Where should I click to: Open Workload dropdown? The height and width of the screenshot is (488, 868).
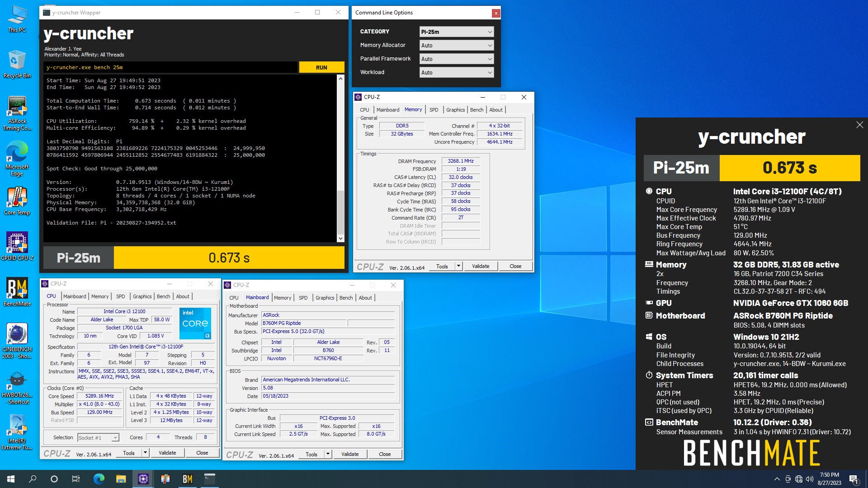coord(456,72)
